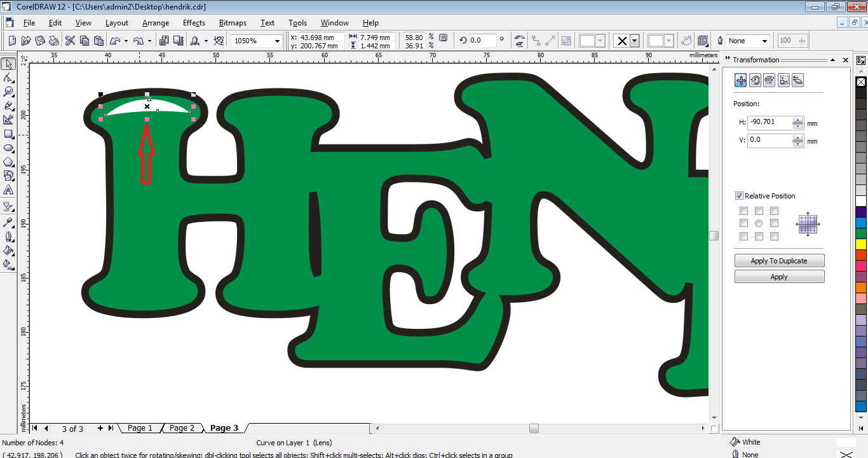Click the Paste icon in toolbar

pos(98,41)
